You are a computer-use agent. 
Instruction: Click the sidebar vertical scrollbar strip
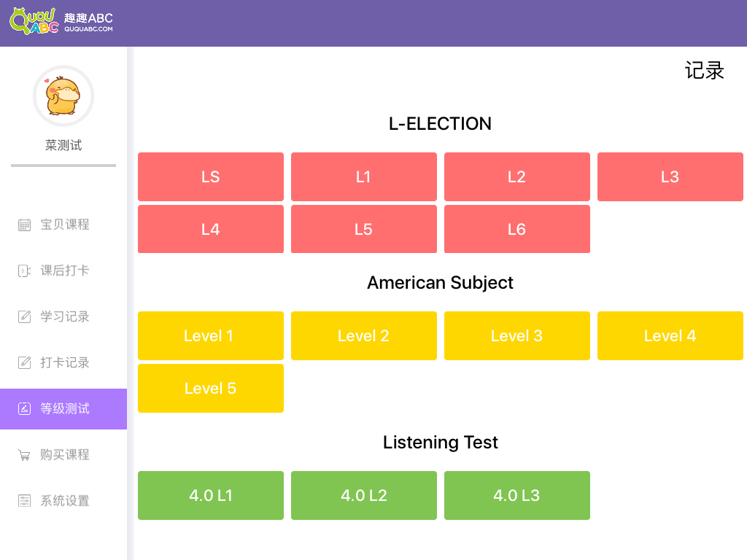click(x=131, y=303)
